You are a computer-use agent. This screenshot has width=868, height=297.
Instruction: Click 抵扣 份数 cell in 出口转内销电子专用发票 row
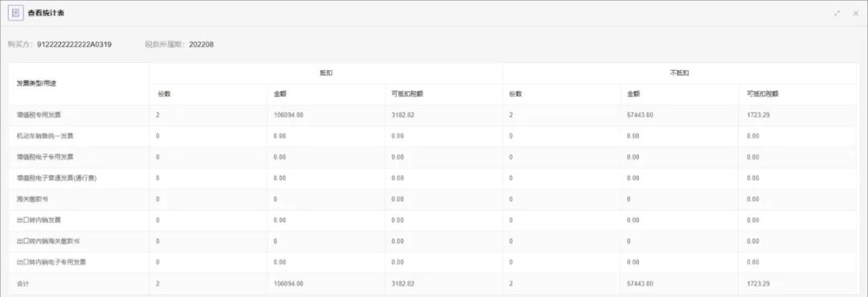coord(158,262)
